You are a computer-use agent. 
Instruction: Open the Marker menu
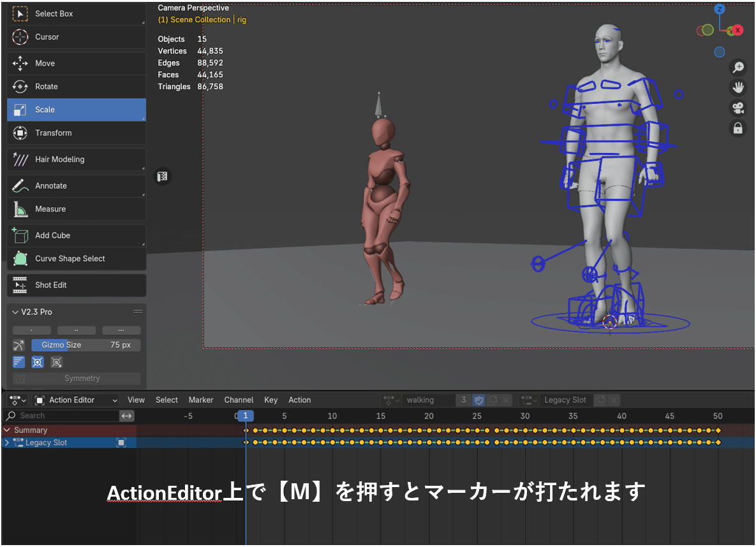[x=200, y=400]
